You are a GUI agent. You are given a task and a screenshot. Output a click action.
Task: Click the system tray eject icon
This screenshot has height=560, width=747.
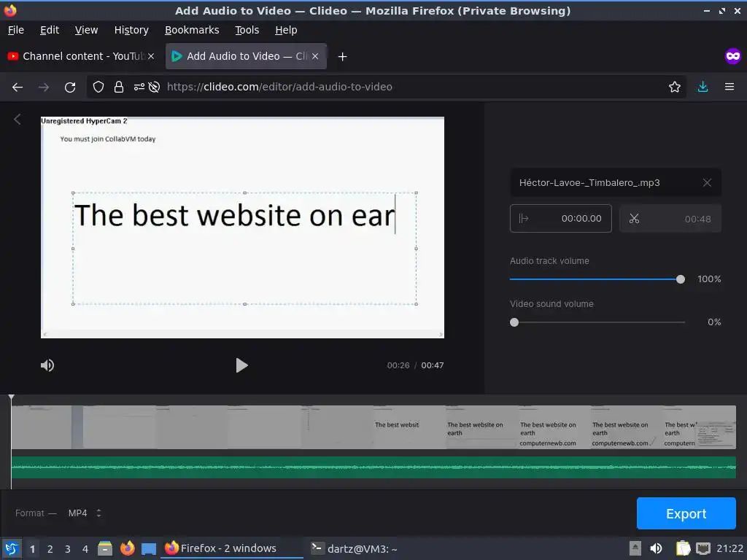(x=635, y=548)
